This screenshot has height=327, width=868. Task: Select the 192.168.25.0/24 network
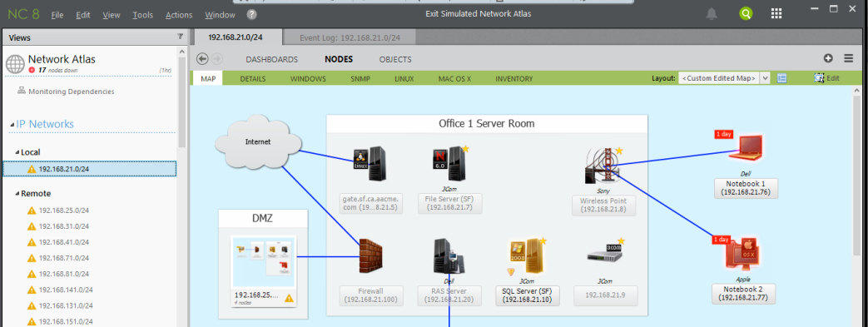[63, 211]
